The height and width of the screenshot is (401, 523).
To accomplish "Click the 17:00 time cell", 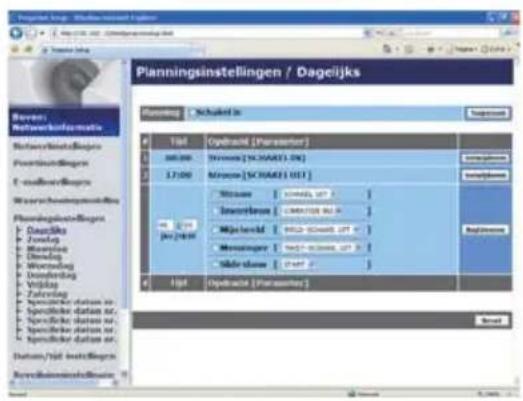I will coord(178,175).
